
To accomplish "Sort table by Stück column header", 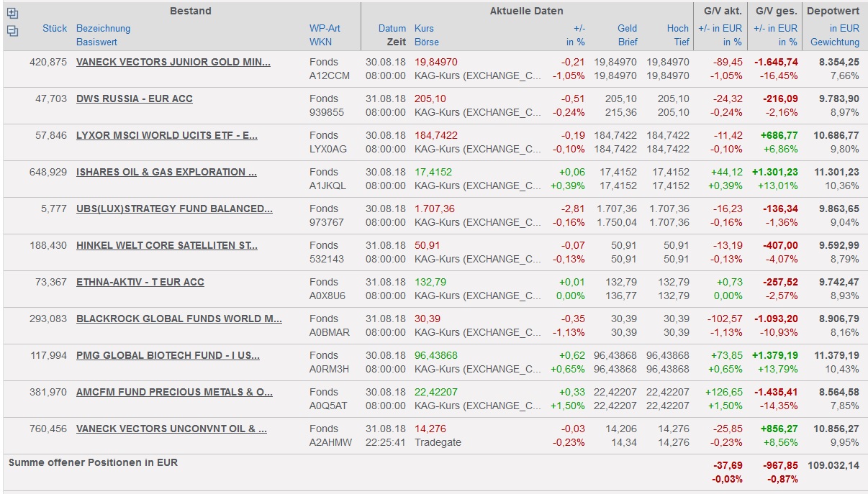I will [x=54, y=28].
